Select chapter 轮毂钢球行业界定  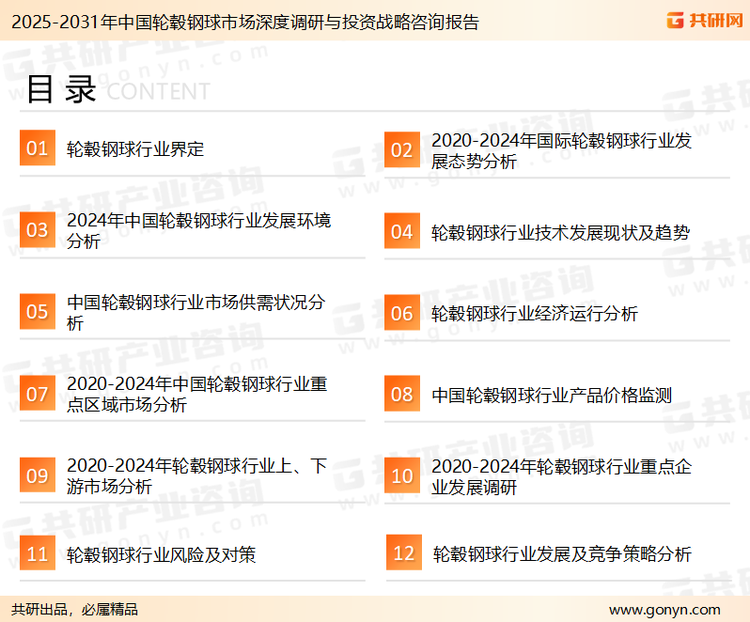(135, 149)
